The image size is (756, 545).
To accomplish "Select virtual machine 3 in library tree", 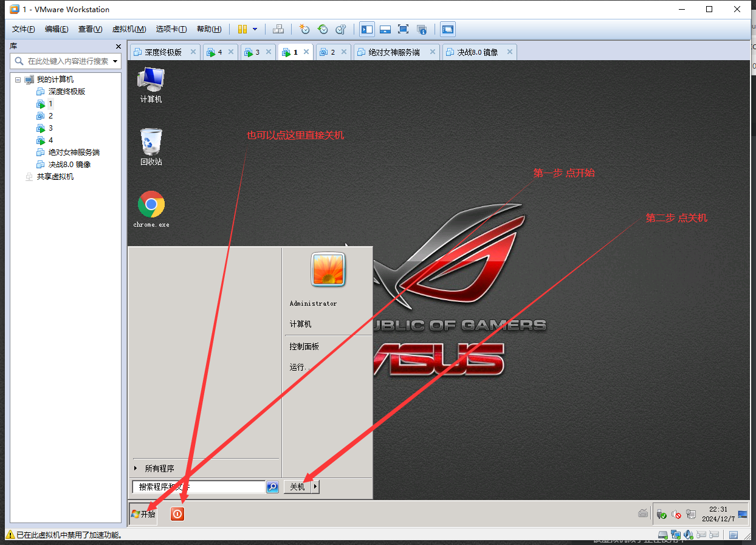I will pyautogui.click(x=50, y=128).
